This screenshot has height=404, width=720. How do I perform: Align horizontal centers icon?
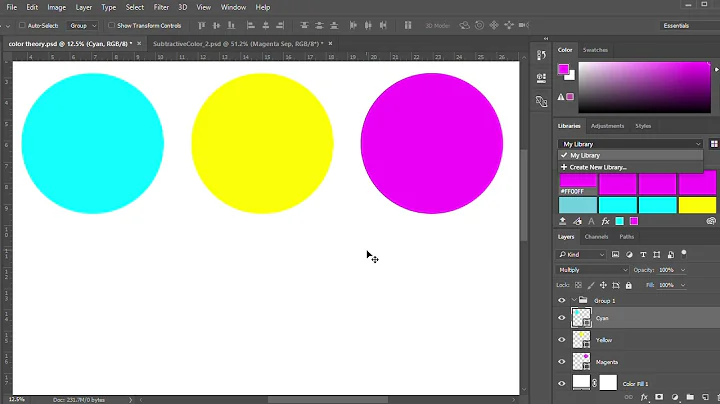265,26
